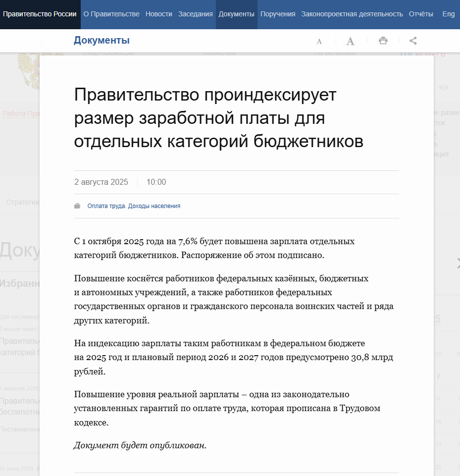Decrease font size with small A icon
460x476 pixels.
[319, 41]
